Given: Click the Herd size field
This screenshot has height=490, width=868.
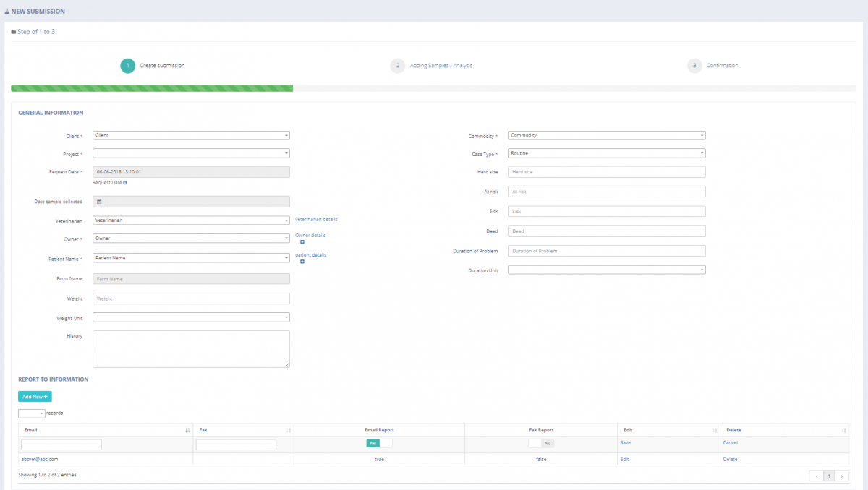Looking at the screenshot, I should [606, 172].
